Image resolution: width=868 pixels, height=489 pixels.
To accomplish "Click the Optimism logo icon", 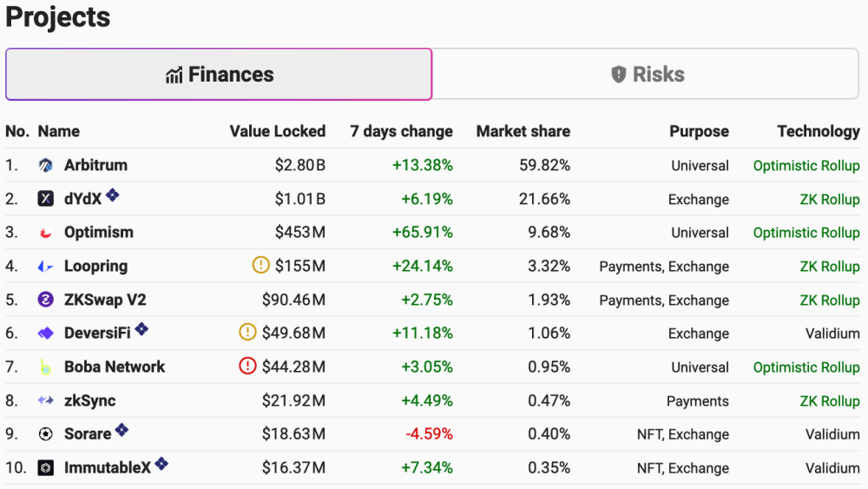I will [45, 233].
